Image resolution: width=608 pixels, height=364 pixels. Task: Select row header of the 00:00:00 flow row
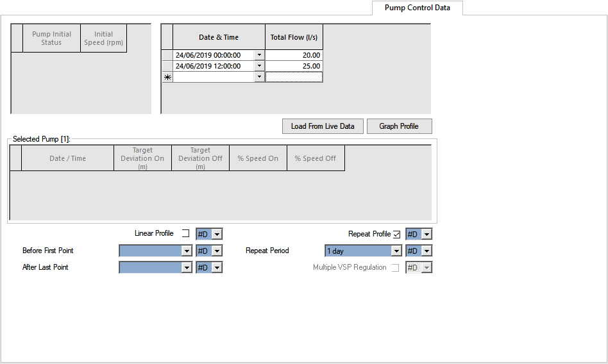[167, 55]
